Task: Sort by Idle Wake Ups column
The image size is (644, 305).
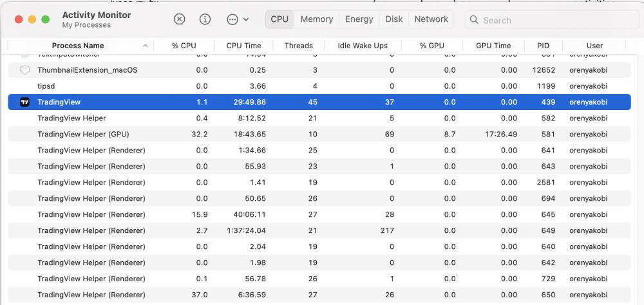Action: (x=363, y=46)
